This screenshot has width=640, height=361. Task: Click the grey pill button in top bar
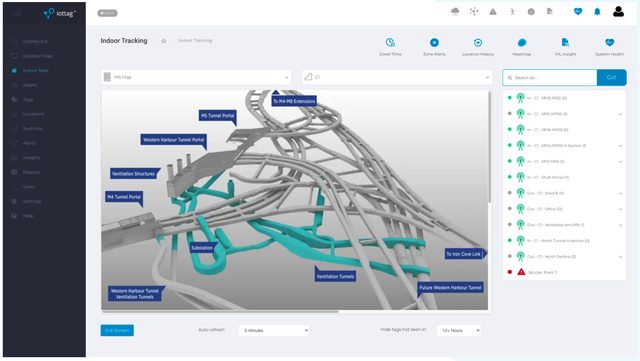[x=107, y=13]
